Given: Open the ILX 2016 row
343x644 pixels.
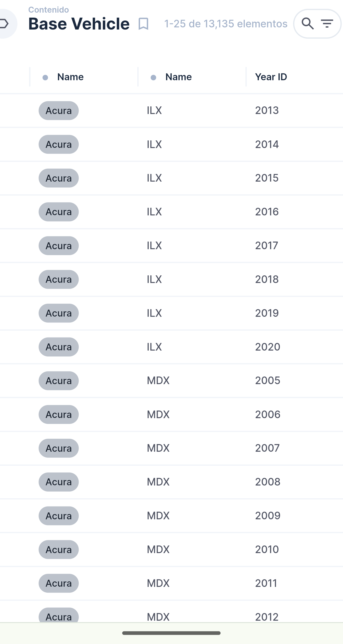Looking at the screenshot, I should [x=154, y=212].
